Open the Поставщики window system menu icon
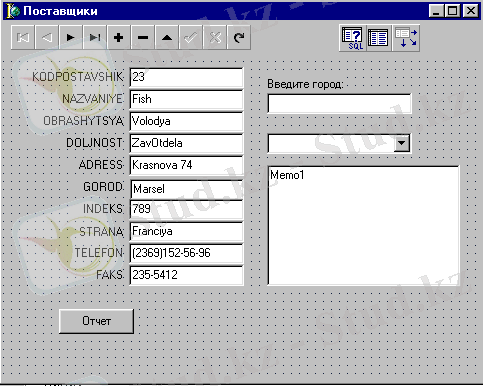This screenshot has width=483, height=386. pos(13,11)
